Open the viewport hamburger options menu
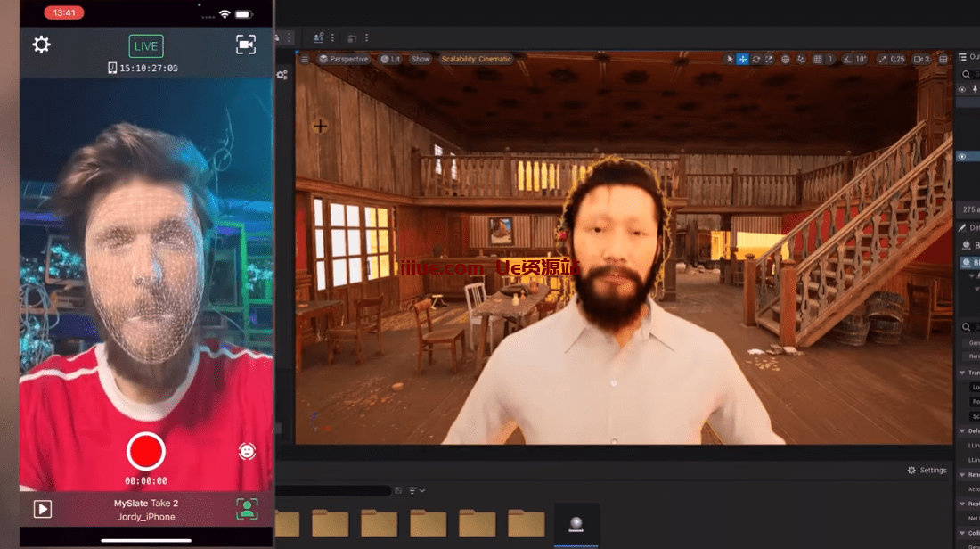The image size is (980, 549). (305, 59)
